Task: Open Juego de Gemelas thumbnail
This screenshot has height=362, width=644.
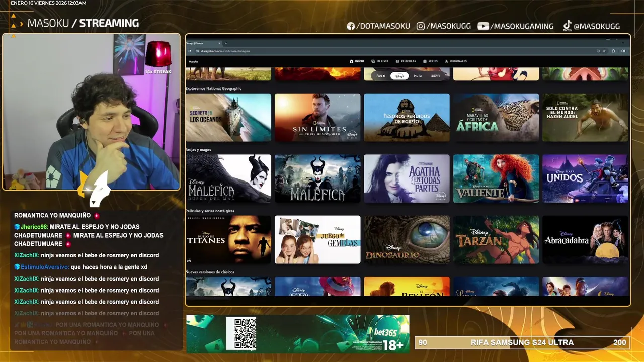Action: 317,239
